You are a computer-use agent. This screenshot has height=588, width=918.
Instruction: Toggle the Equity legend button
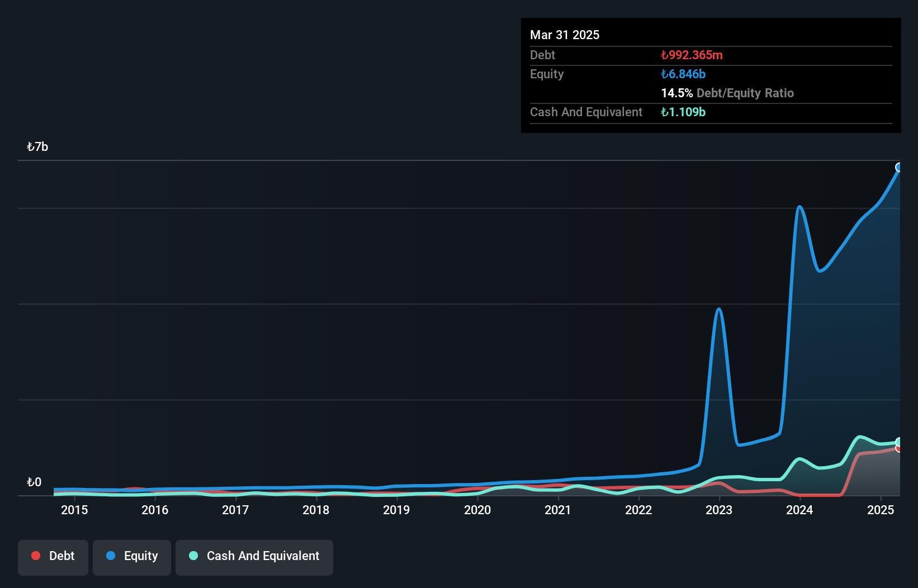click(x=132, y=557)
